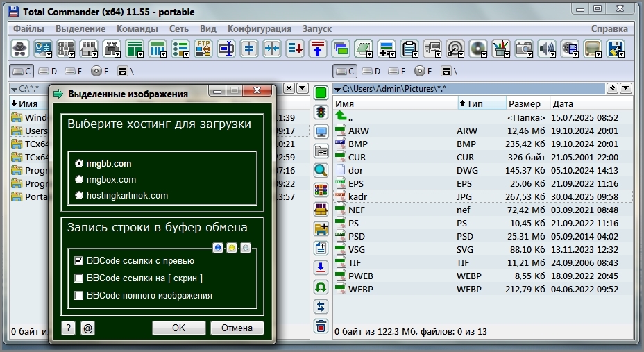Image resolution: width=644 pixels, height=352 pixels.
Task: Confirm the dialog with OK
Action: pyautogui.click(x=178, y=328)
